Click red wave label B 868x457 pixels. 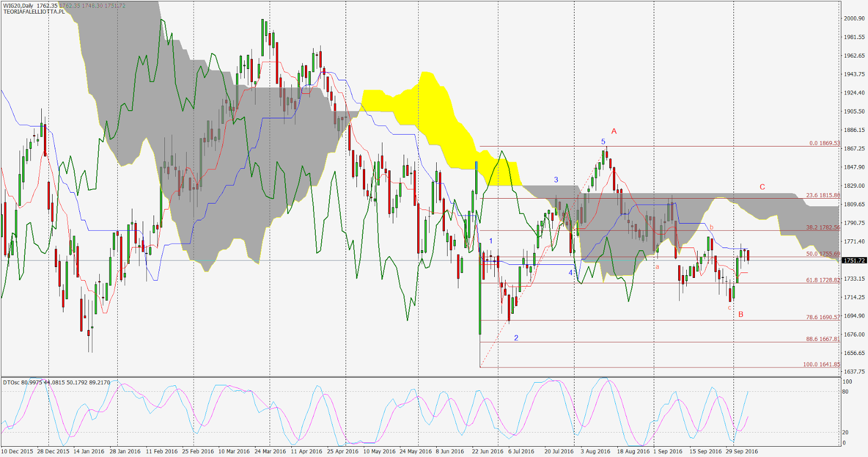click(741, 314)
